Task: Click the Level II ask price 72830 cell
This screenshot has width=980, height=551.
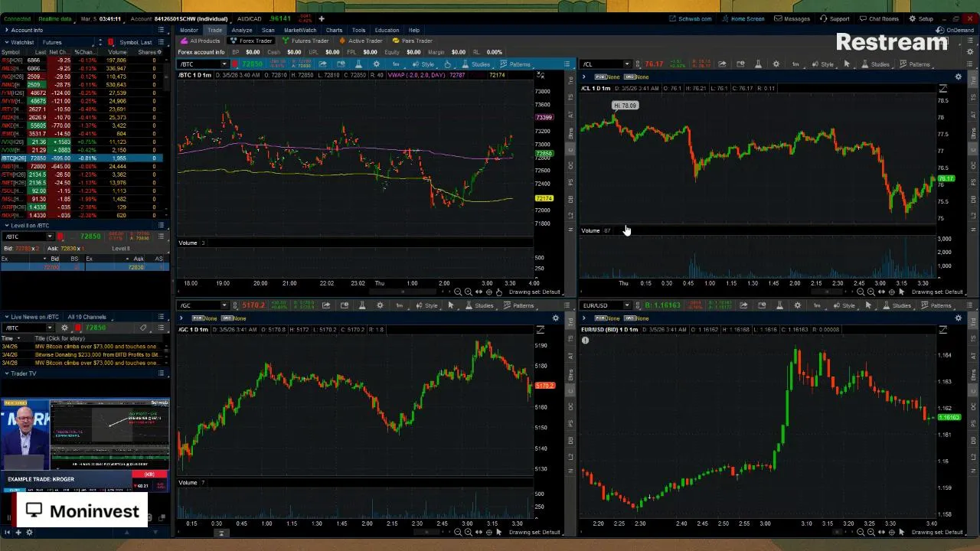Action: 136,267
